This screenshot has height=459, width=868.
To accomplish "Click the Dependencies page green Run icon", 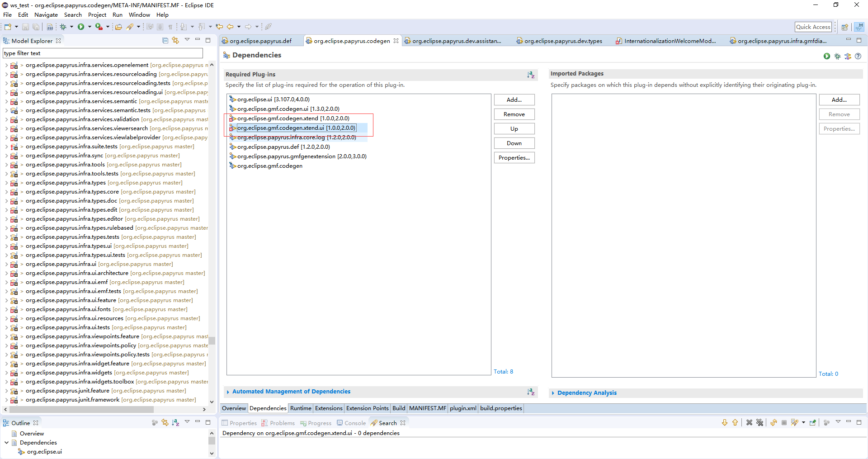I will point(827,56).
